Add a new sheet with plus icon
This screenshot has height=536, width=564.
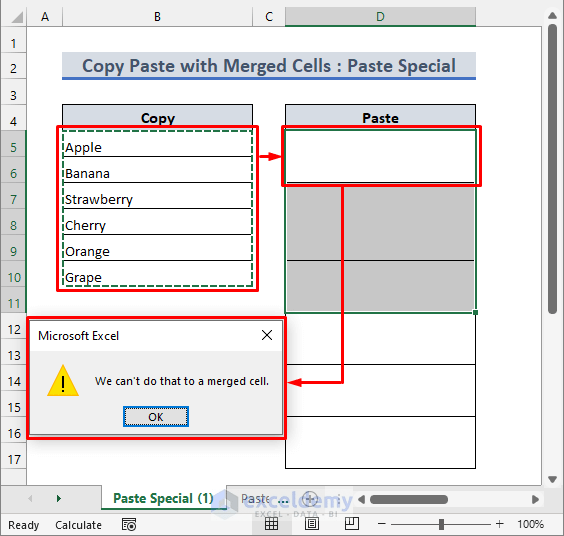310,499
